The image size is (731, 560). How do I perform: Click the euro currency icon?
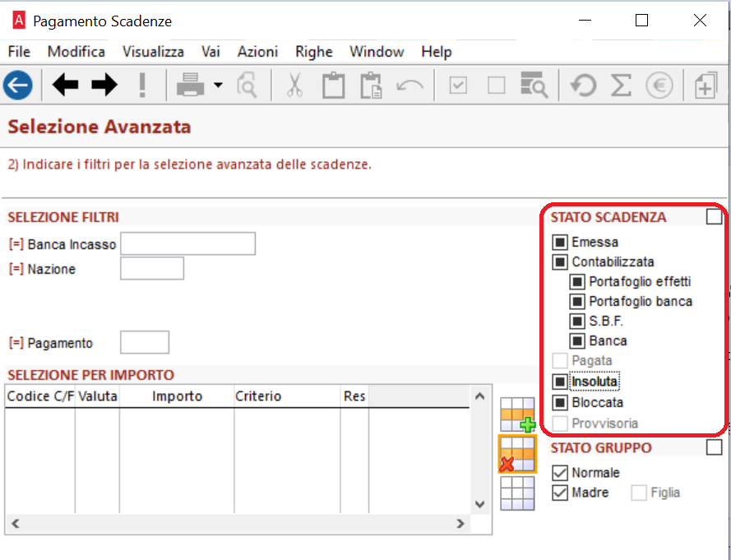[x=659, y=86]
